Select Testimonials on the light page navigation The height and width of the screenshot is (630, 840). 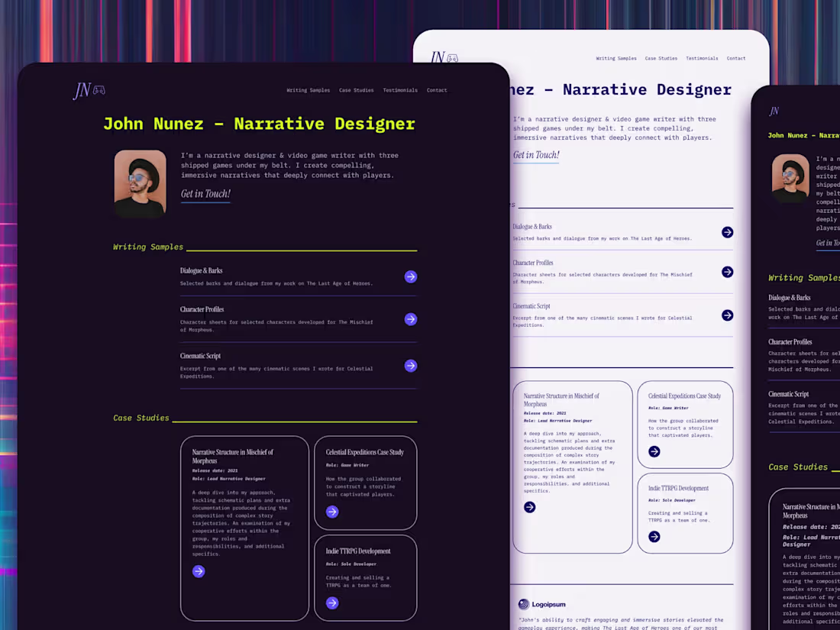click(x=702, y=57)
